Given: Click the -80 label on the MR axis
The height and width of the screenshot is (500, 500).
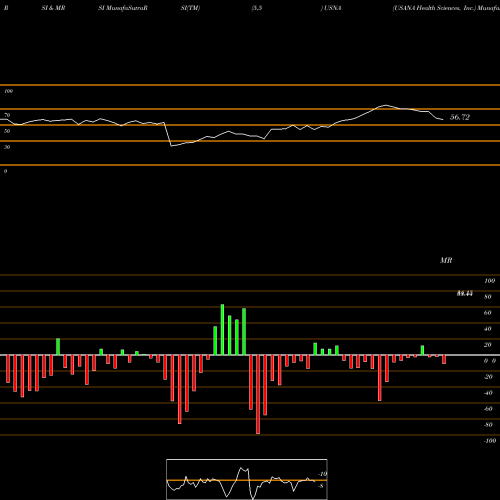Looking at the screenshot, I should (488, 425).
